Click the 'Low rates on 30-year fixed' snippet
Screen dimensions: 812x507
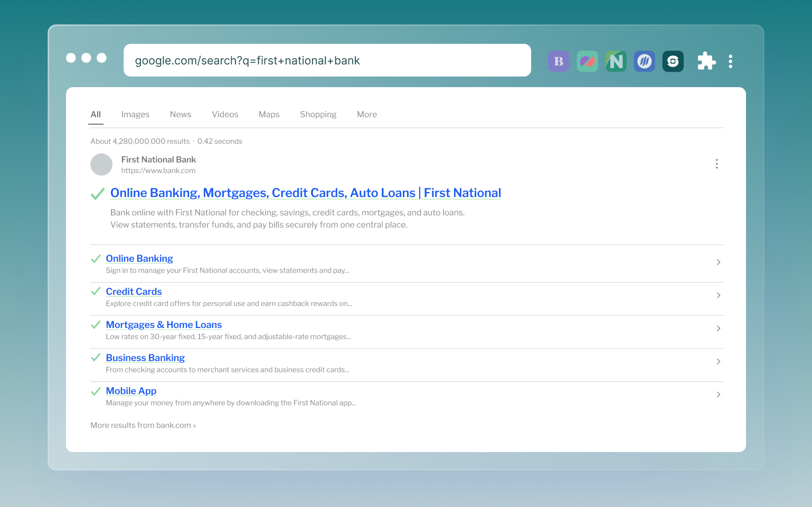[229, 337]
